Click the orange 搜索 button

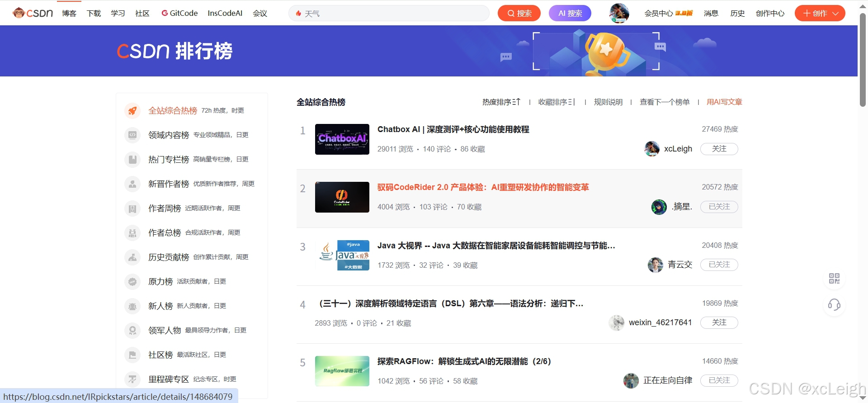pyautogui.click(x=519, y=13)
